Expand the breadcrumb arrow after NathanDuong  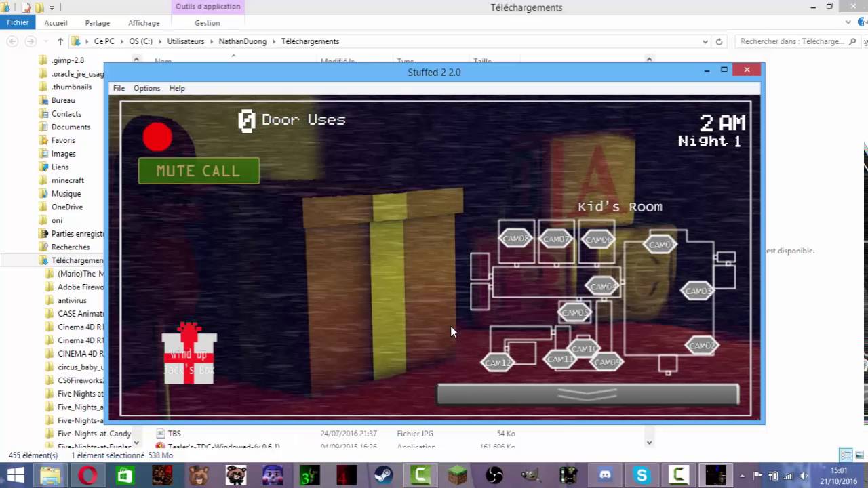pyautogui.click(x=274, y=41)
